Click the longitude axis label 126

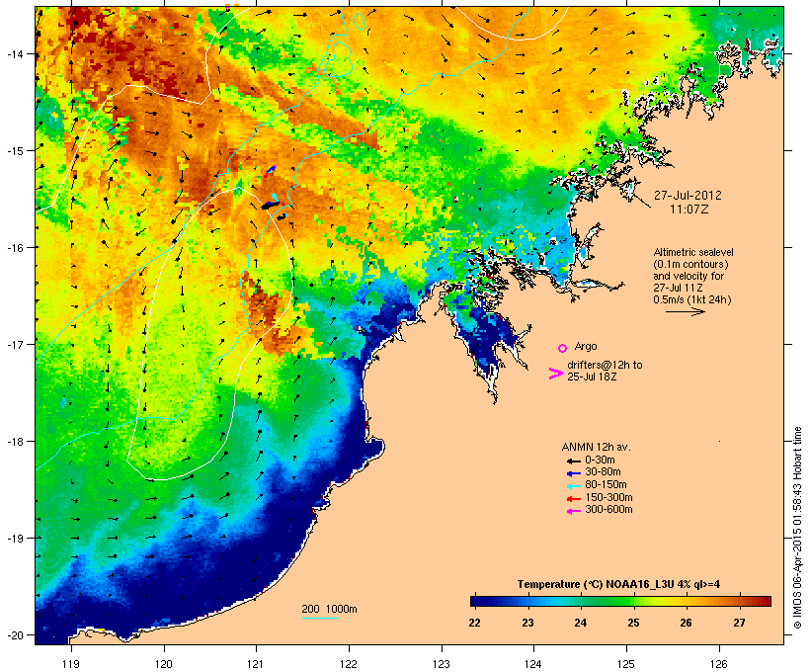(x=719, y=664)
